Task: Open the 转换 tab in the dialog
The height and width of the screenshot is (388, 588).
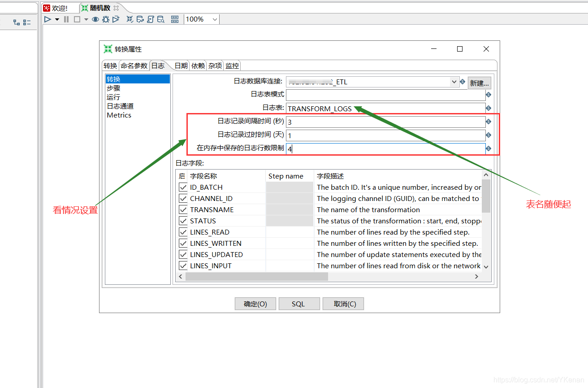Action: 110,65
